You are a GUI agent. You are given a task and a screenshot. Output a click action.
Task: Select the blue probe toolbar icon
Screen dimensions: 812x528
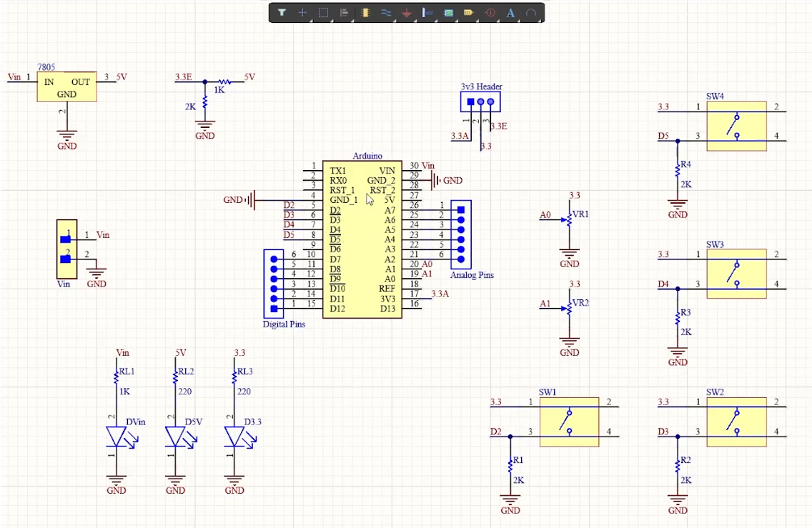427,12
